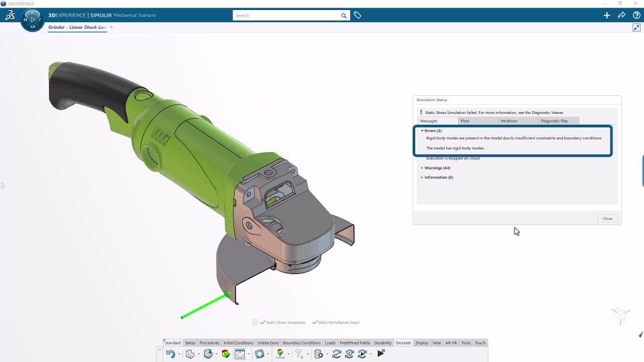This screenshot has width=644, height=362.
Task: Click Static Perturbation Step.1 status label
Action: tap(339, 322)
